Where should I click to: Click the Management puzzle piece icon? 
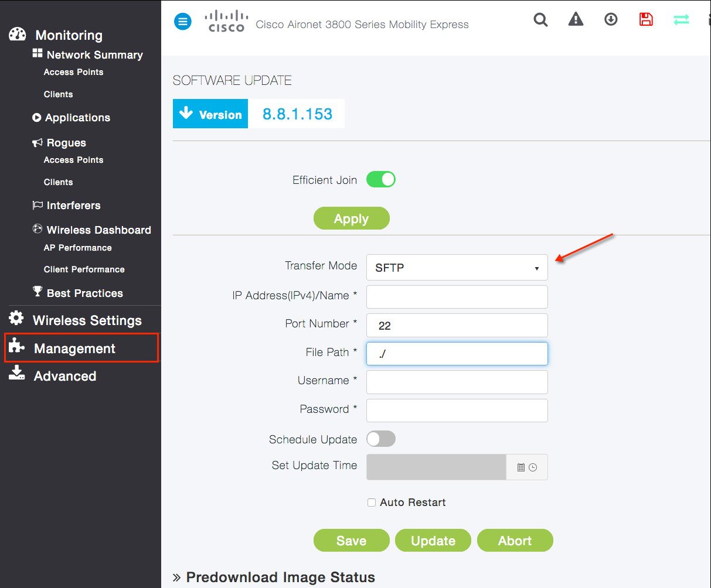pyautogui.click(x=16, y=346)
